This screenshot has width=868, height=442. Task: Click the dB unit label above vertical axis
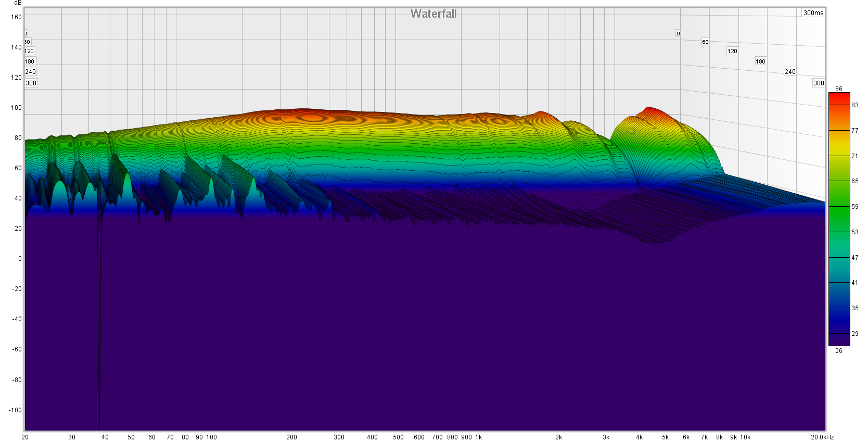(18, 3)
